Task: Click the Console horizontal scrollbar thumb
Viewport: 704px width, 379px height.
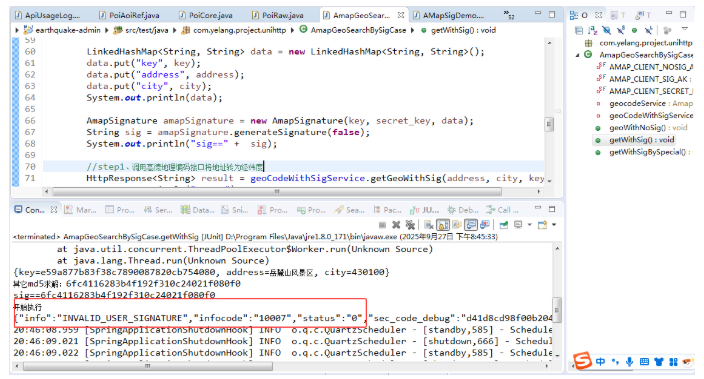Action: [148, 366]
